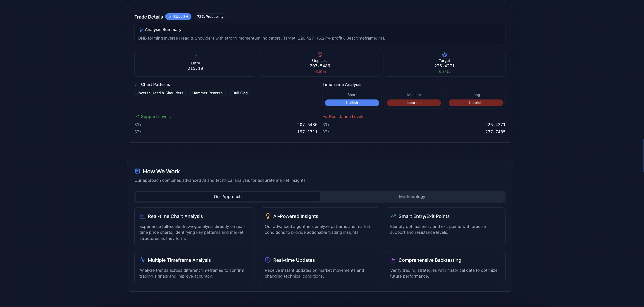Image resolution: width=644 pixels, height=307 pixels.
Task: Click the Chart Patterns bar icon
Action: (137, 84)
